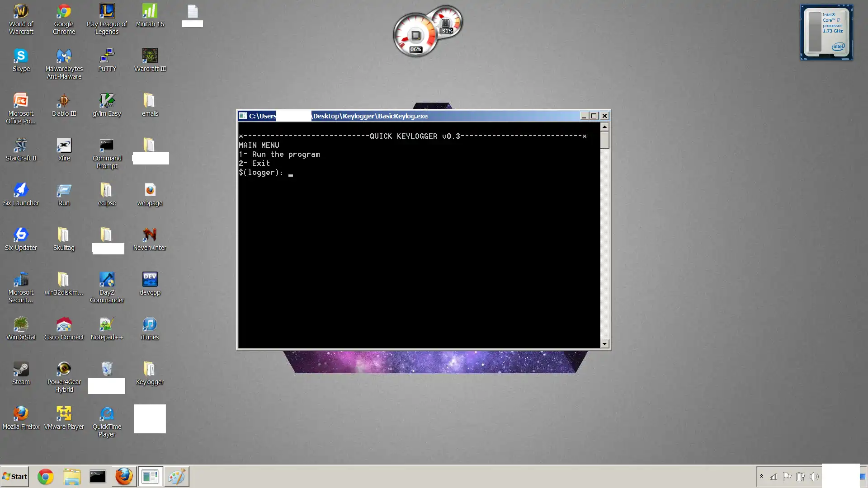Select the devcpp desktop icon
868x488 pixels.
click(150, 280)
